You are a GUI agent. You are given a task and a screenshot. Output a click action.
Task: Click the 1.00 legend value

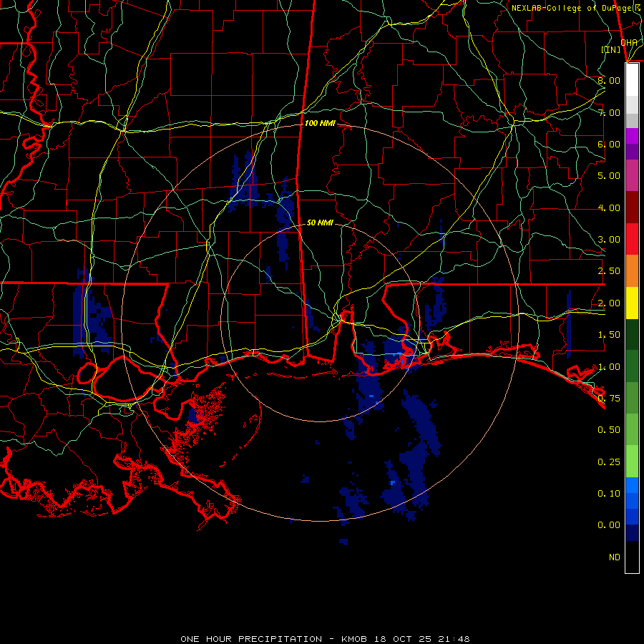(609, 367)
